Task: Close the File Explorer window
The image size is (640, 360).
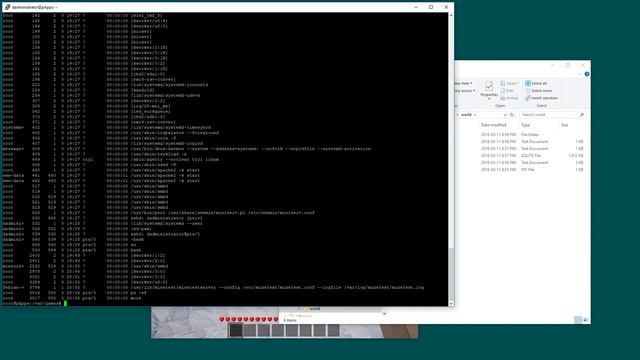Action: click(x=583, y=65)
